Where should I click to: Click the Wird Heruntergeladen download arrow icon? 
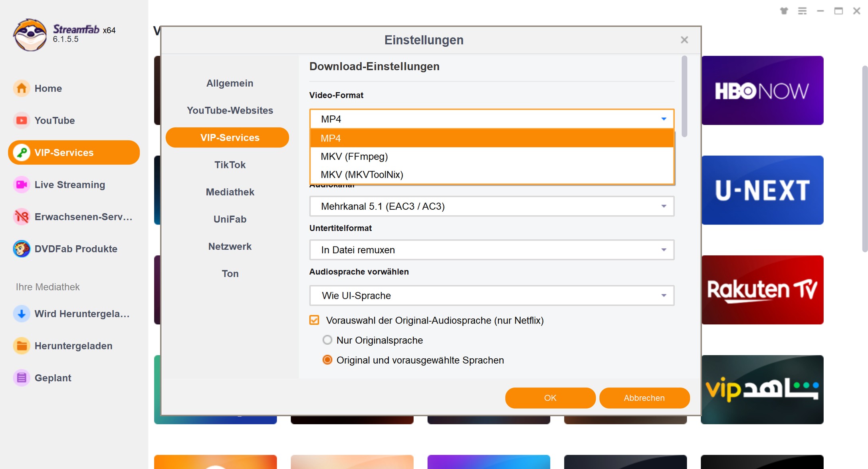(x=22, y=314)
